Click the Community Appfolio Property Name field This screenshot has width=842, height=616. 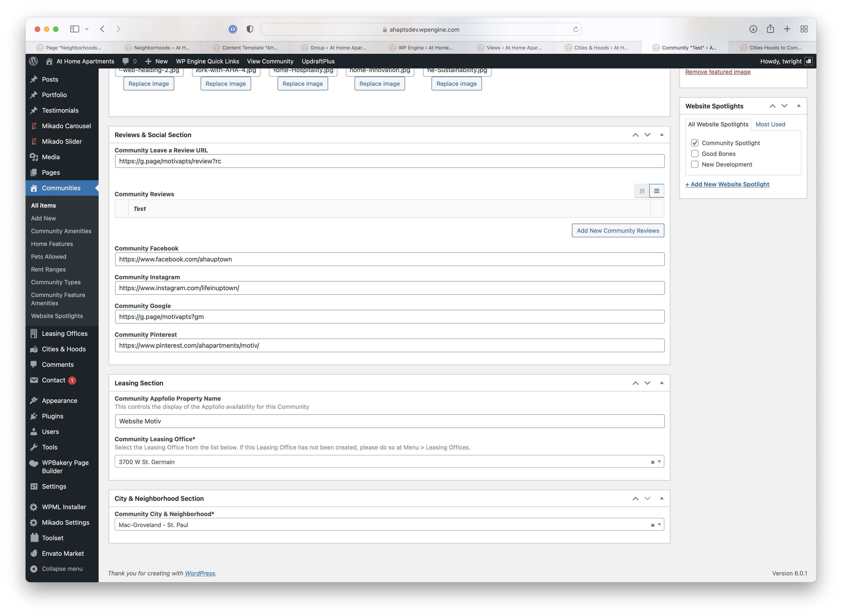(x=389, y=421)
